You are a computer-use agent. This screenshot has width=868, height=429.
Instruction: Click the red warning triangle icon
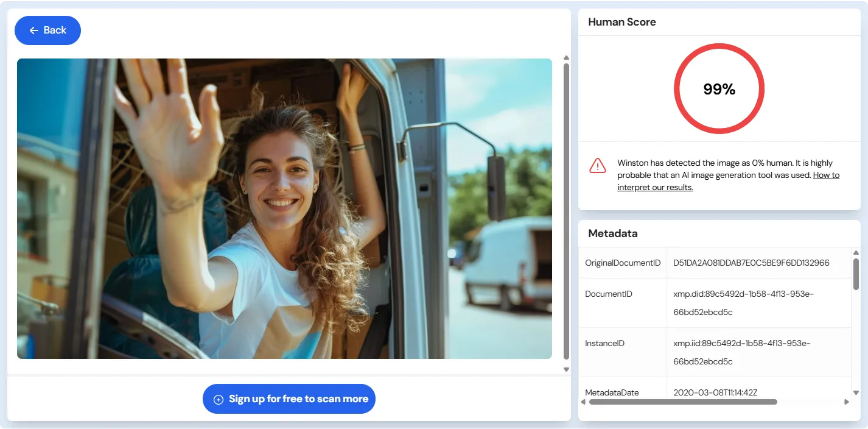tap(597, 165)
